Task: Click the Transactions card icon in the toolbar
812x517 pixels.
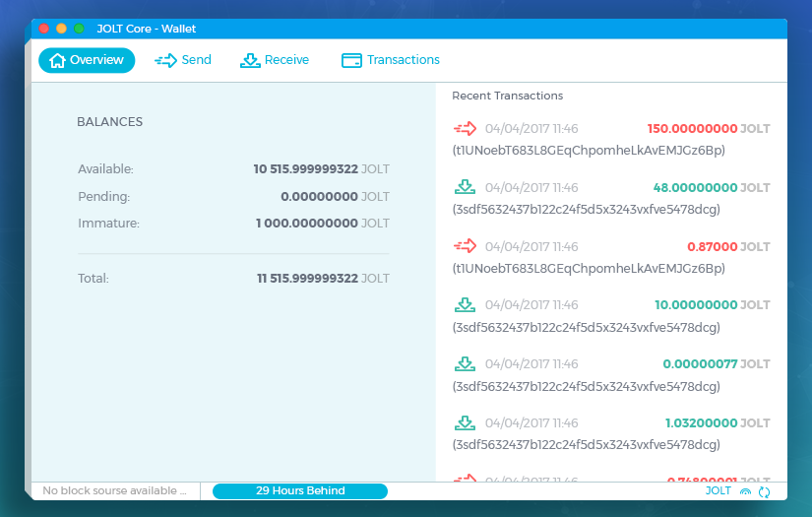Action: tap(351, 61)
